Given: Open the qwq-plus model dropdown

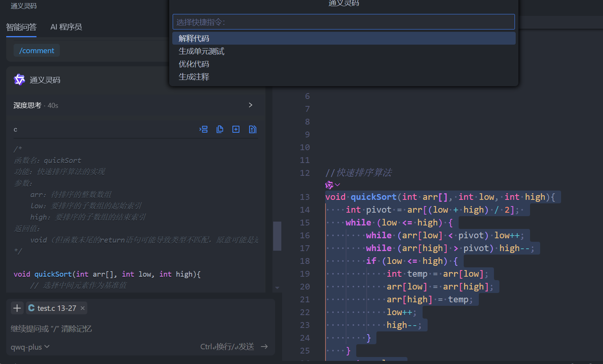Looking at the screenshot, I should (30, 347).
